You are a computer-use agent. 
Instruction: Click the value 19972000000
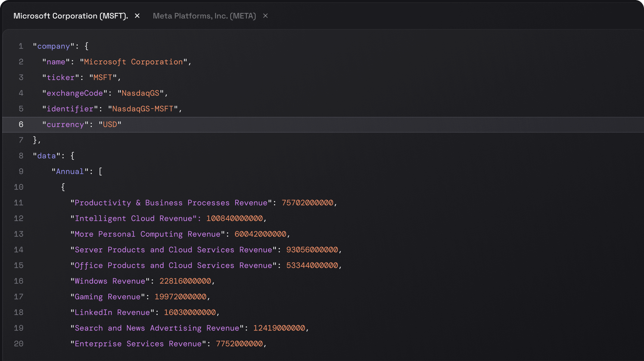180,297
